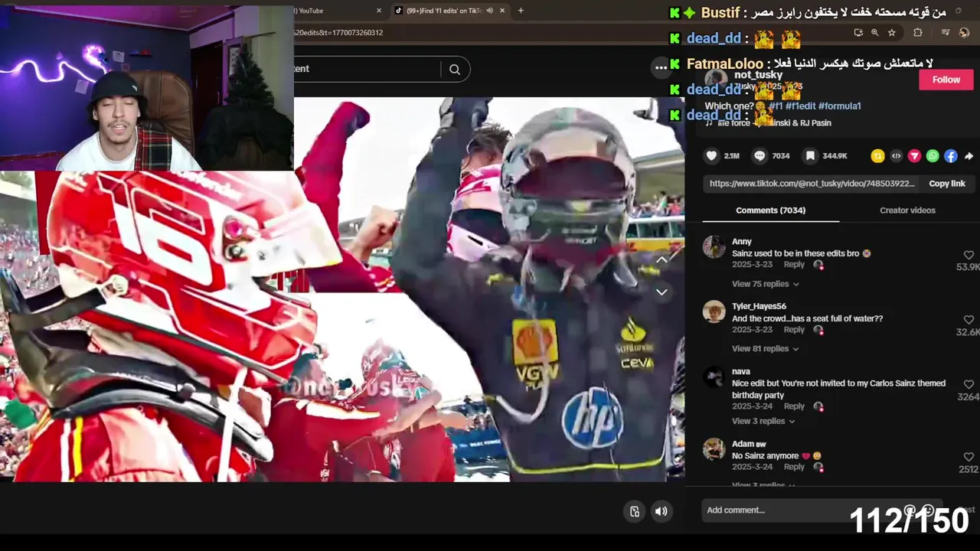Go to previous video with up chevron

point(661,260)
